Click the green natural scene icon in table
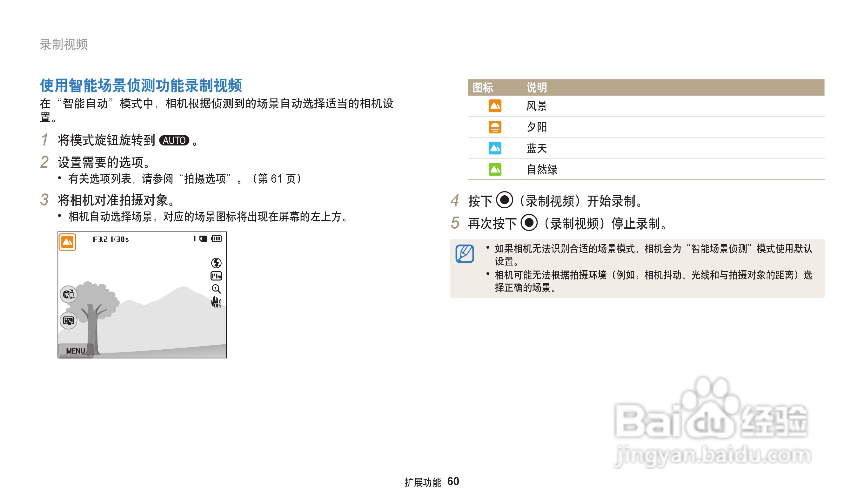The width and height of the screenshot is (864, 504). pos(495,169)
